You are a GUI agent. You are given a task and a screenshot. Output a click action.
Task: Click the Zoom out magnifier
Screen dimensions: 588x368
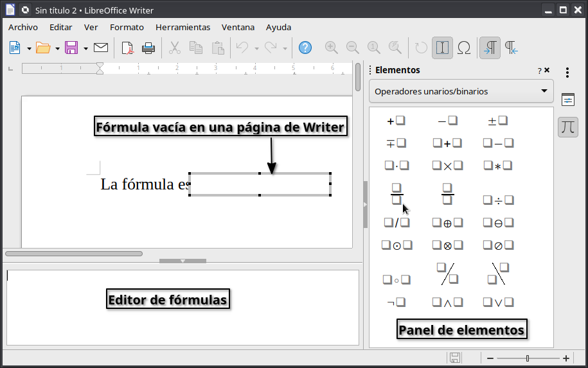pyautogui.click(x=353, y=48)
